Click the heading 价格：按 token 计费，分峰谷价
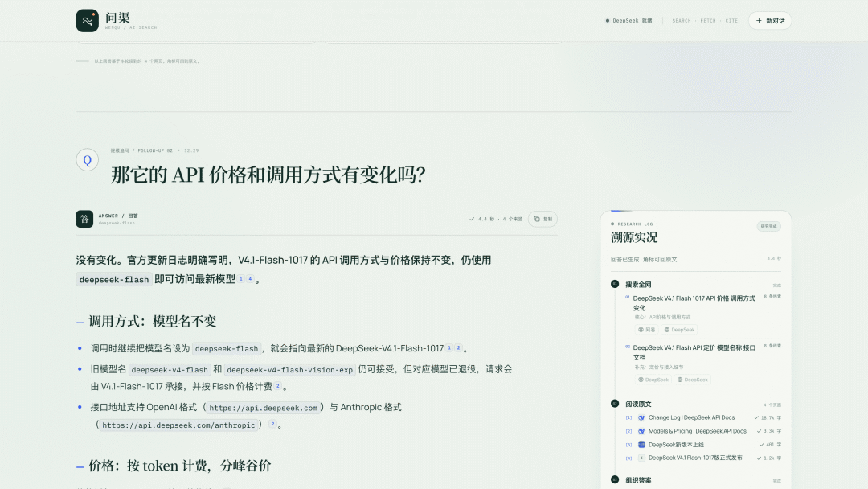 click(180, 466)
